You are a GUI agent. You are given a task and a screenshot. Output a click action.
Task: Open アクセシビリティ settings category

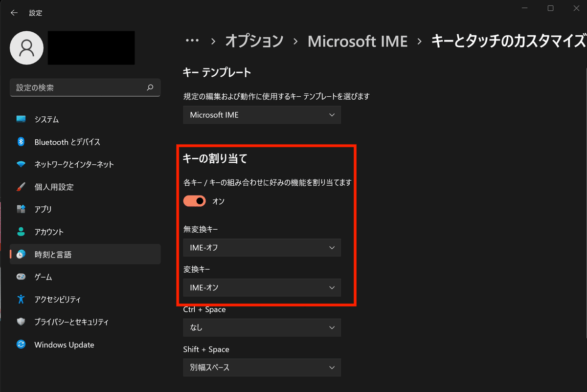click(85, 299)
